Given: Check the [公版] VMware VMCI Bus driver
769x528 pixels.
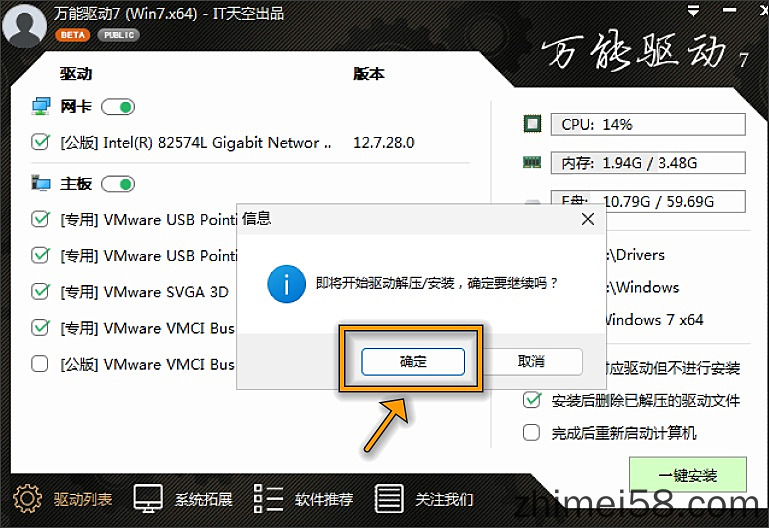Looking at the screenshot, I should point(40,364).
